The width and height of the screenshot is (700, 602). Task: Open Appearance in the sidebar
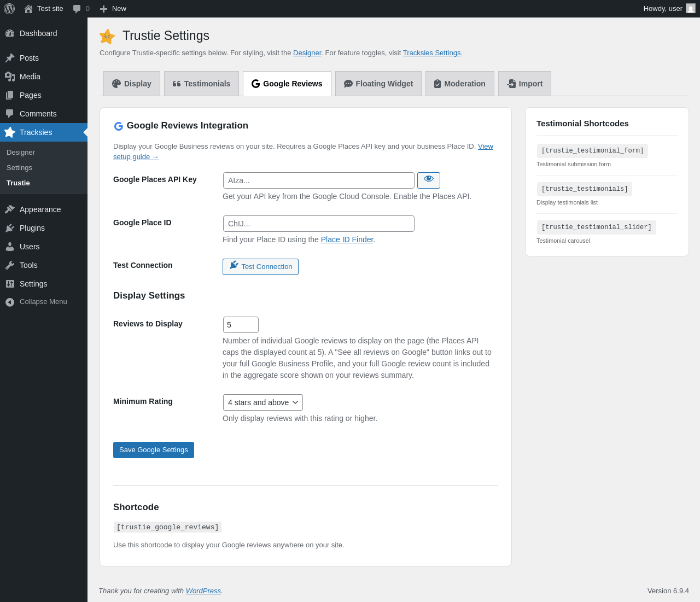pyautogui.click(x=44, y=209)
